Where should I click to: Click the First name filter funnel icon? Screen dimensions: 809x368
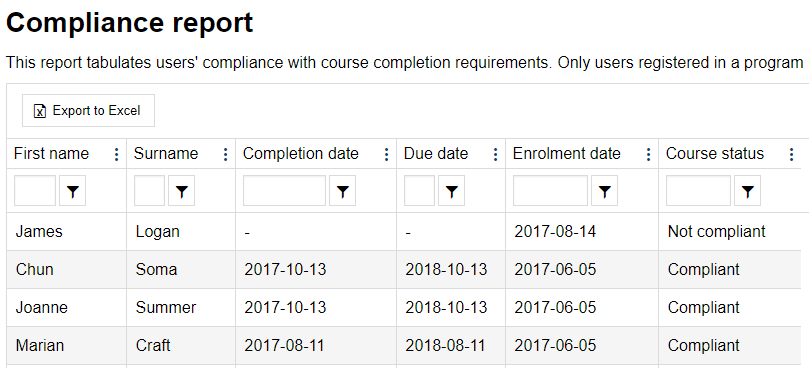(72, 191)
